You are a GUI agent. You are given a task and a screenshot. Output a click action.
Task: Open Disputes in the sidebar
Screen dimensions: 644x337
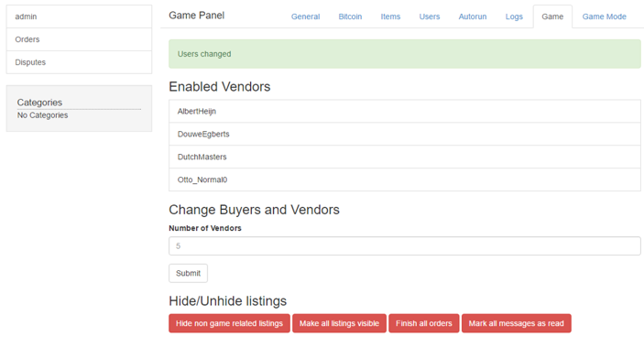tap(79, 62)
